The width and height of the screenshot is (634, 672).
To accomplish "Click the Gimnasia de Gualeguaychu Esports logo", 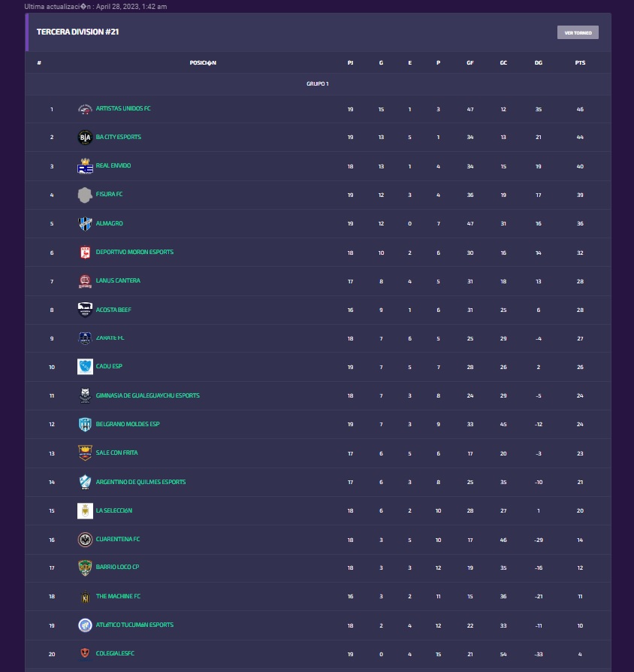I will [x=85, y=395].
